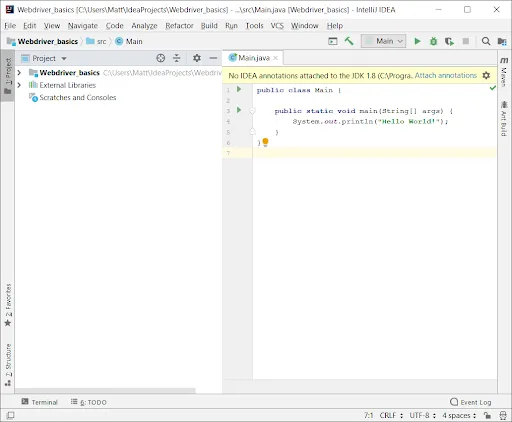Open Project panel settings gear
512x422 pixels.
[197, 58]
